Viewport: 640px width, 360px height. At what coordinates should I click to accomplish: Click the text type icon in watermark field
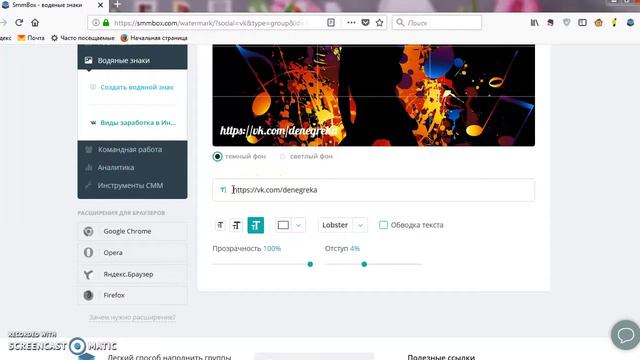(223, 190)
